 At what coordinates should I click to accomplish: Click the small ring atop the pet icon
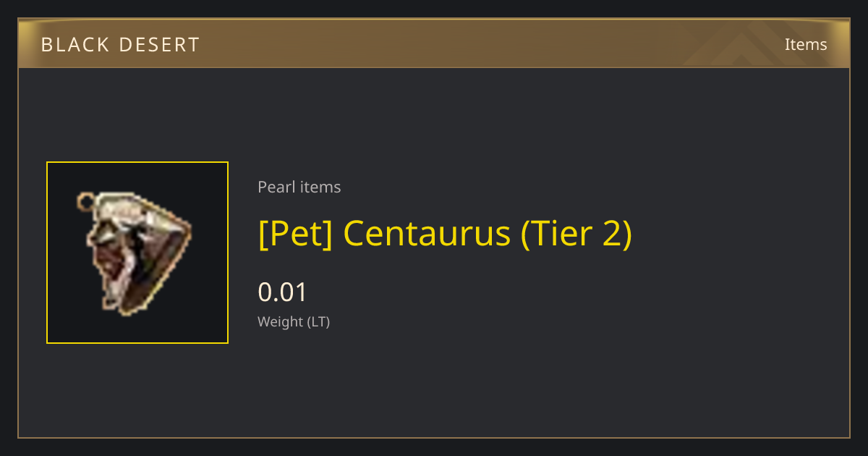(x=86, y=201)
